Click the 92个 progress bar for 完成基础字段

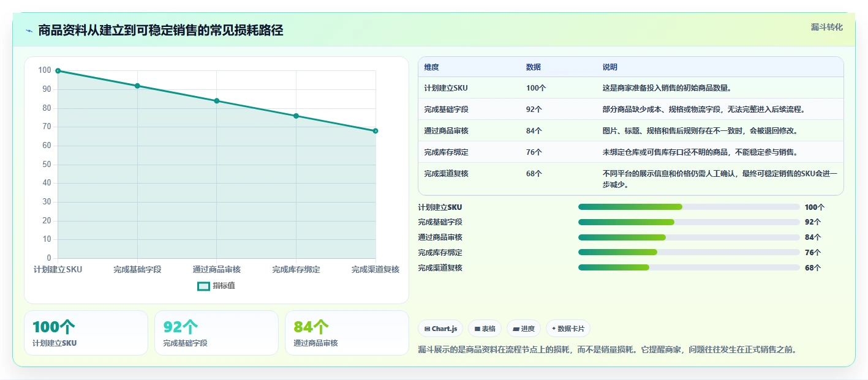pyautogui.click(x=689, y=222)
